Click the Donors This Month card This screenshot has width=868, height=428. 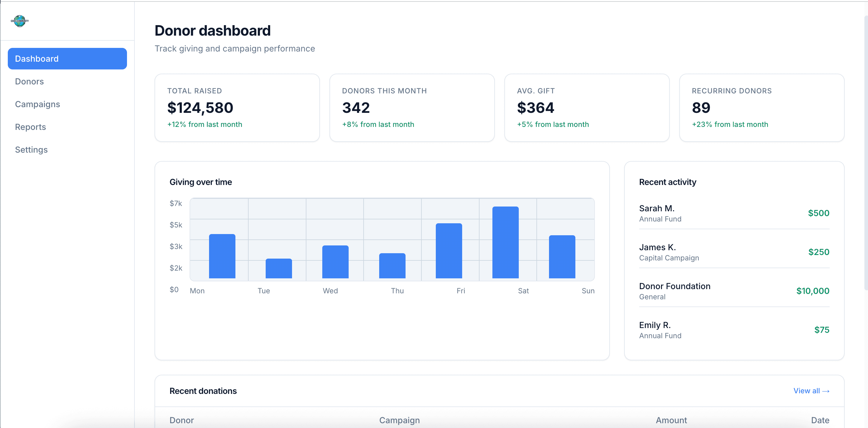click(x=412, y=108)
